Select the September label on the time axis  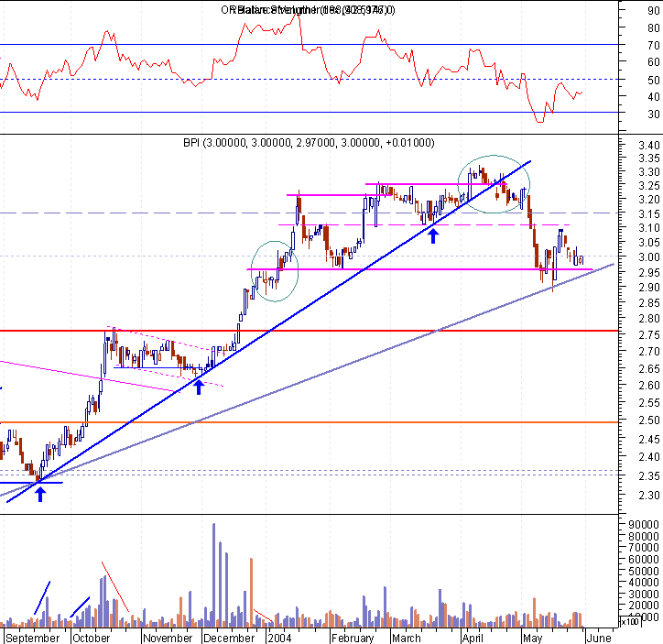(x=33, y=638)
